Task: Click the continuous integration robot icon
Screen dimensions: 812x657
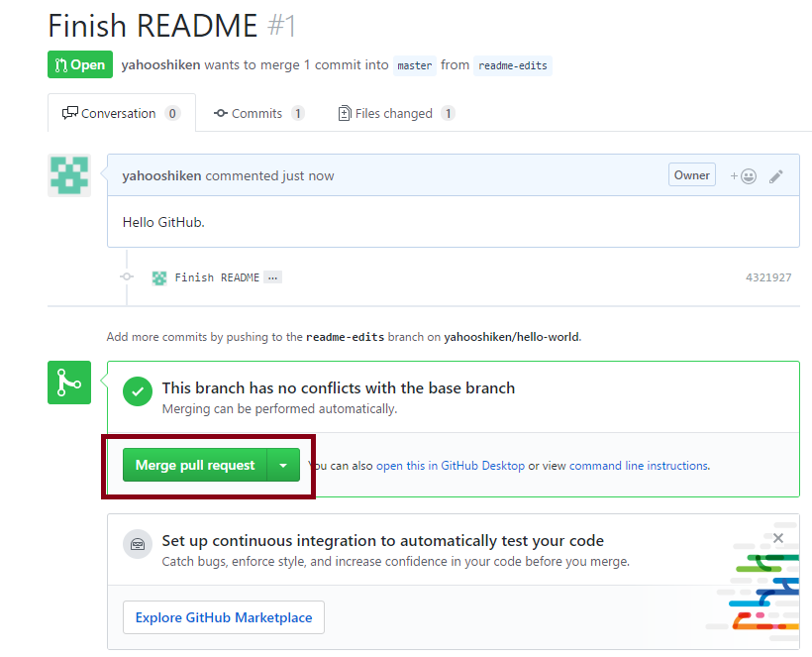Action: pyautogui.click(x=138, y=544)
